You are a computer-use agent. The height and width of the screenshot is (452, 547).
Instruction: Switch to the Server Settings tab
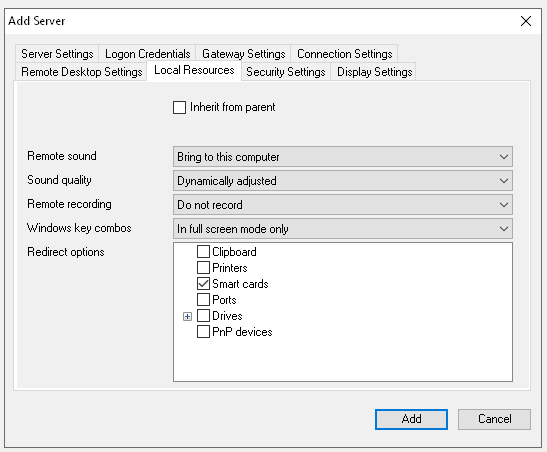[x=57, y=54]
